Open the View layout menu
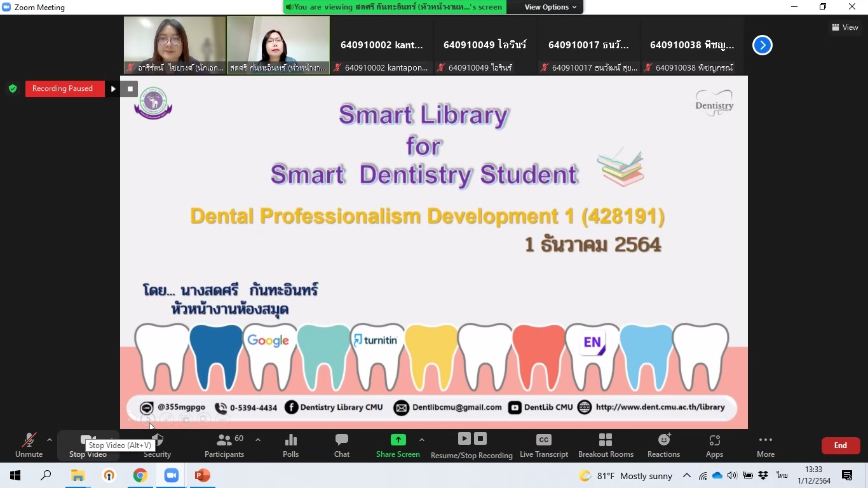Screen dimensions: 868x488 [845, 27]
